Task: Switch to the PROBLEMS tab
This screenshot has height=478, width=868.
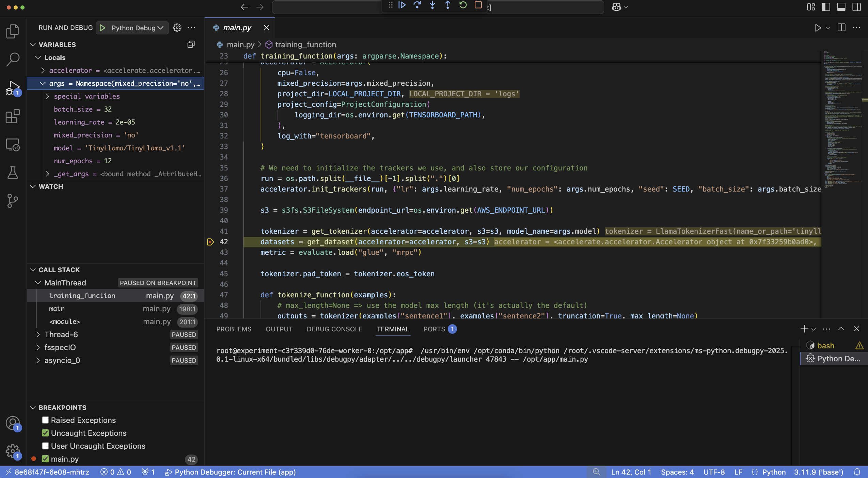Action: pyautogui.click(x=234, y=329)
